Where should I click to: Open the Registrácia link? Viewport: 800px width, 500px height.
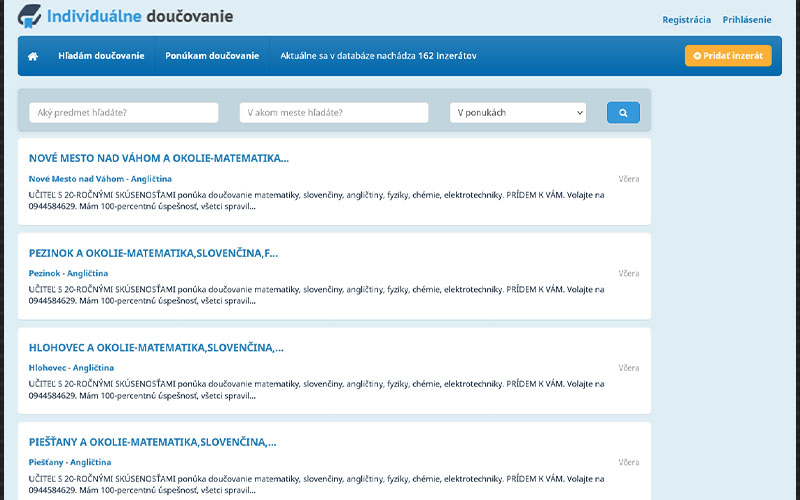click(686, 20)
